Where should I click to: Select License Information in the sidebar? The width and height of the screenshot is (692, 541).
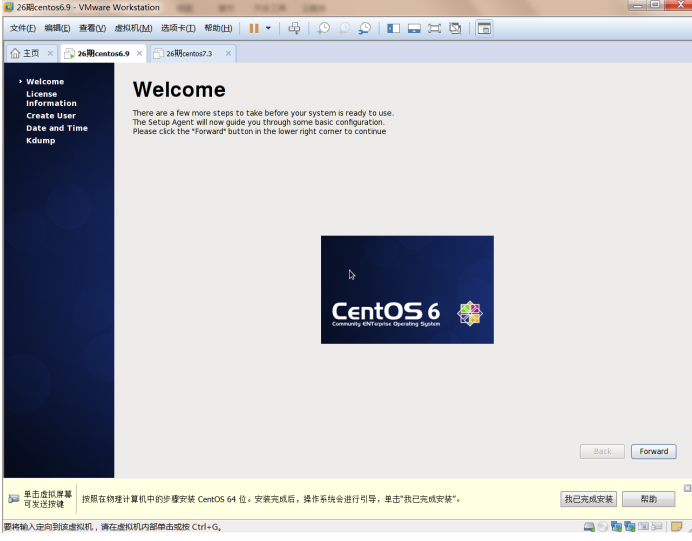pyautogui.click(x=51, y=98)
